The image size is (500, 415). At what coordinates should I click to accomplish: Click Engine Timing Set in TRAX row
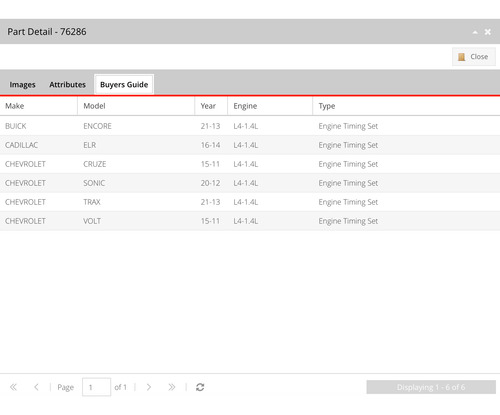pyautogui.click(x=348, y=202)
